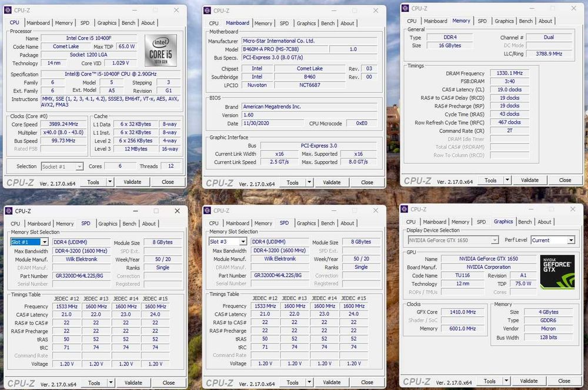Click the CPU-Z title icon in the Mainboard-tab window

[208, 11]
